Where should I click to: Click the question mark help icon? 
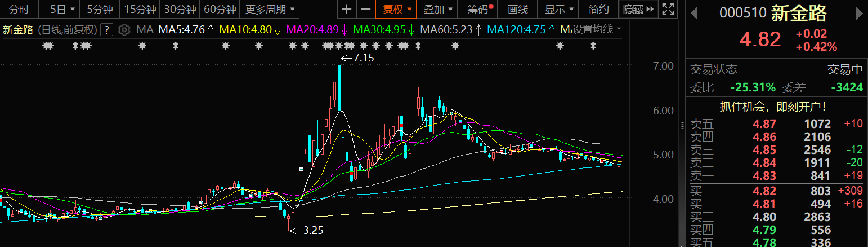tap(108, 29)
